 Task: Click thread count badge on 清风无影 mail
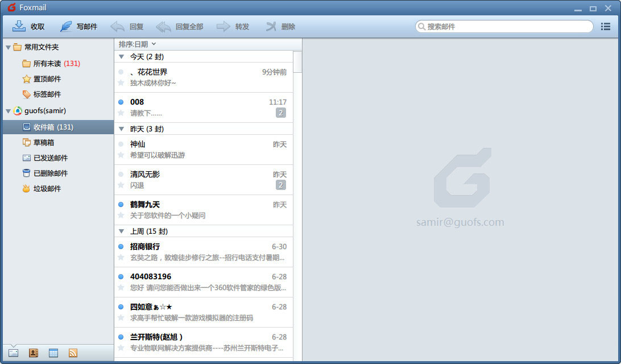pos(281,185)
